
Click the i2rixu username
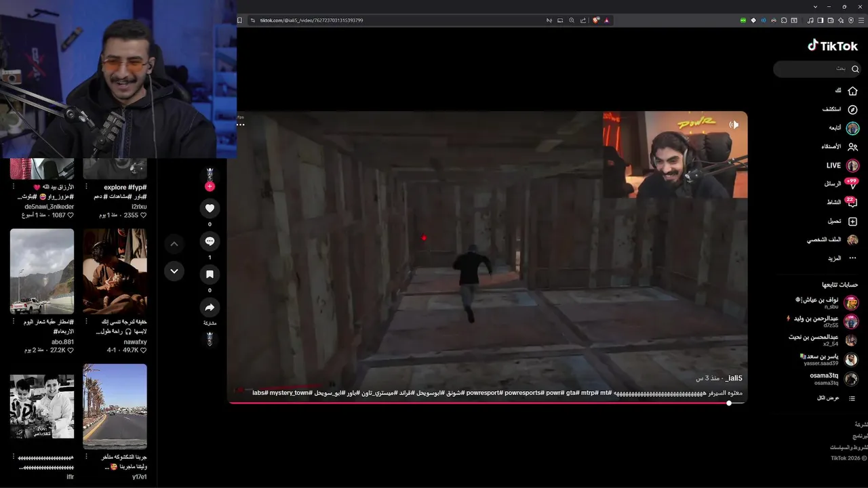point(139,207)
